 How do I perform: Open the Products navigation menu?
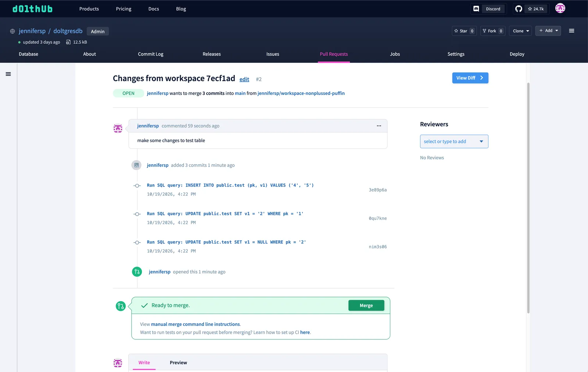[89, 9]
